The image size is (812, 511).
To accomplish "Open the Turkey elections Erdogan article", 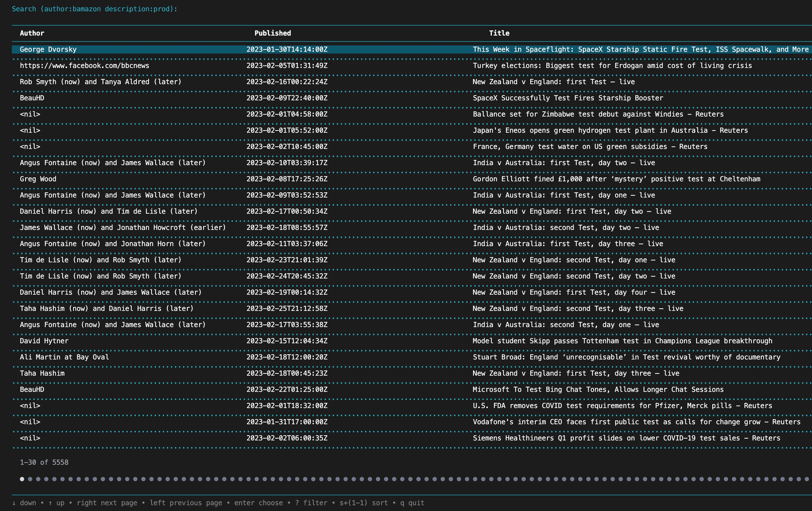I will [612, 65].
